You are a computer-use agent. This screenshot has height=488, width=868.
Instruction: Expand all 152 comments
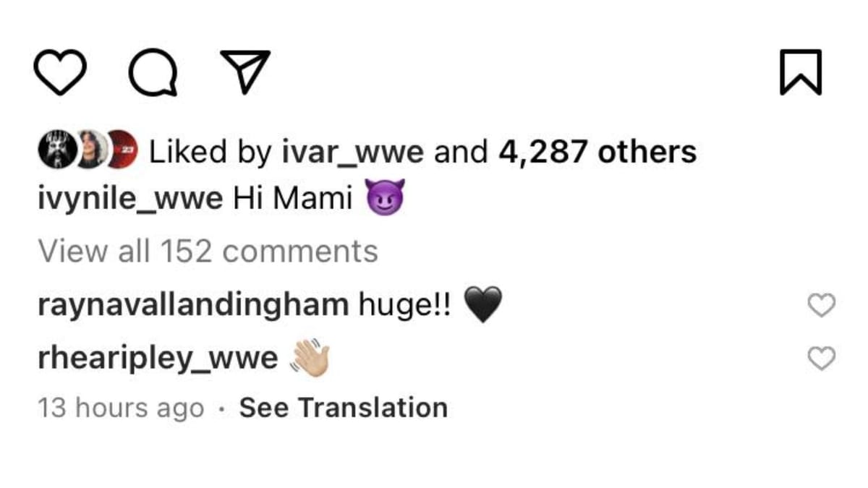pyautogui.click(x=208, y=250)
